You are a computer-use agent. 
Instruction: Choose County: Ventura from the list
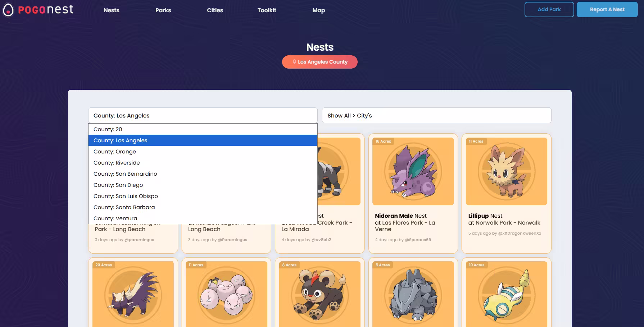tap(115, 218)
